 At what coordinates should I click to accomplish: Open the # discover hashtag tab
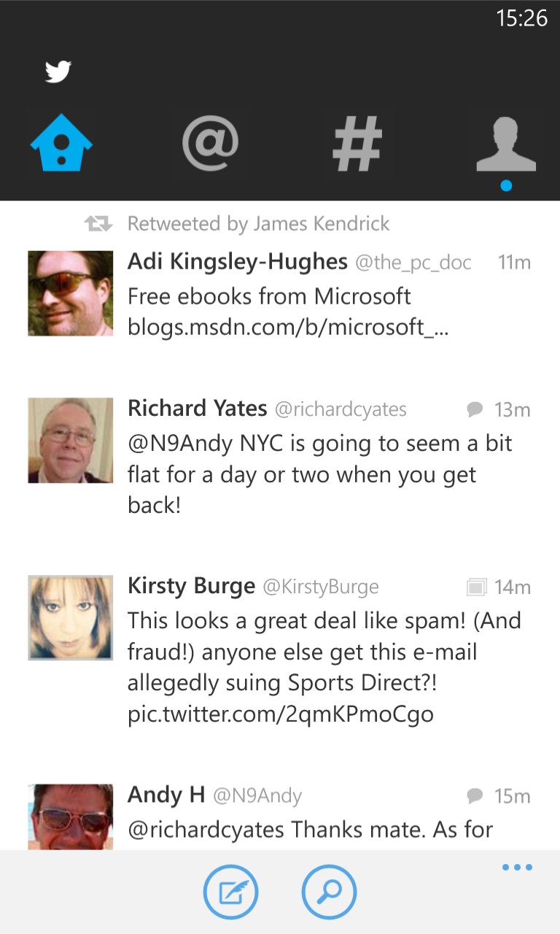357,143
